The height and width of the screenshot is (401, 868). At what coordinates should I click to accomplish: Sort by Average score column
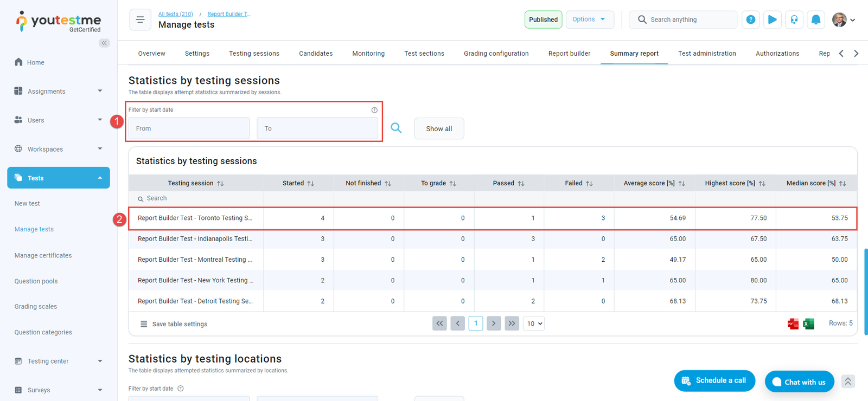pyautogui.click(x=681, y=184)
